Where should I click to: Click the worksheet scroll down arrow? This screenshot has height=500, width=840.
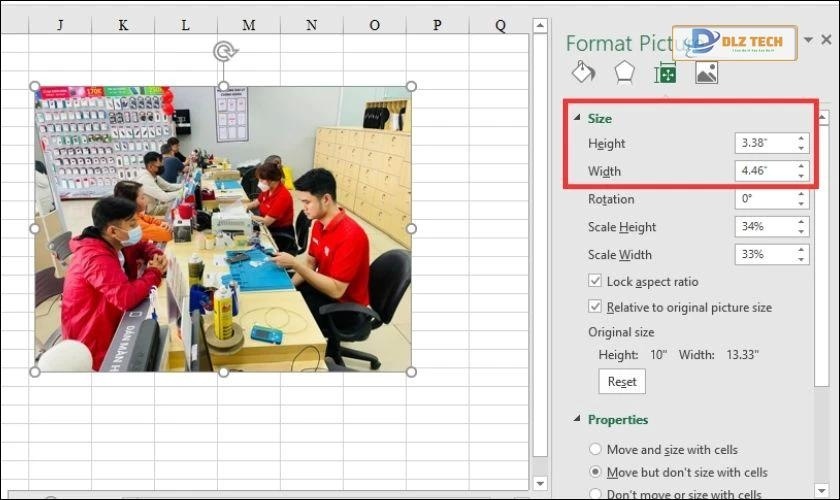click(540, 483)
